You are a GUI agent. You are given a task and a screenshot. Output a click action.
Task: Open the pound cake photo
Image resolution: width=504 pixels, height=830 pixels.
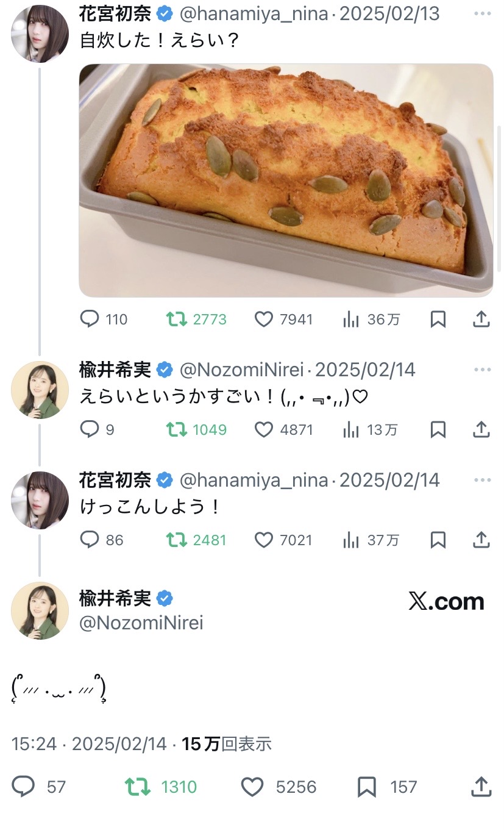[286, 180]
